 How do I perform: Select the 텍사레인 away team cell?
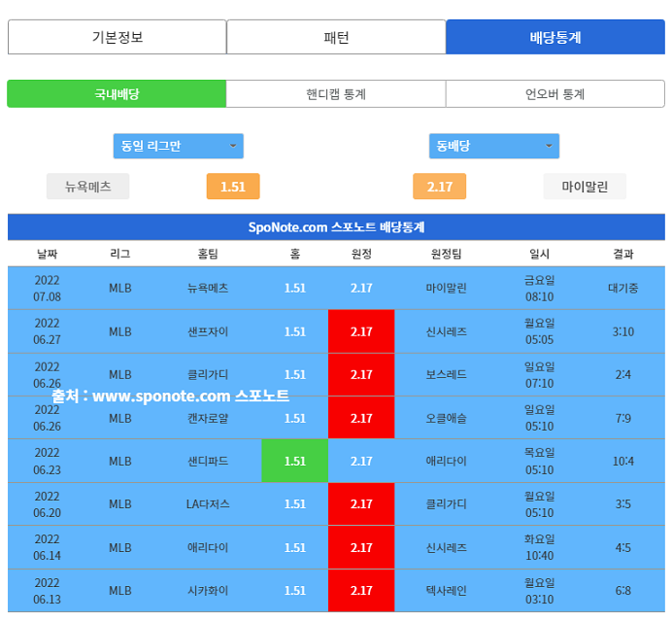pos(446,590)
